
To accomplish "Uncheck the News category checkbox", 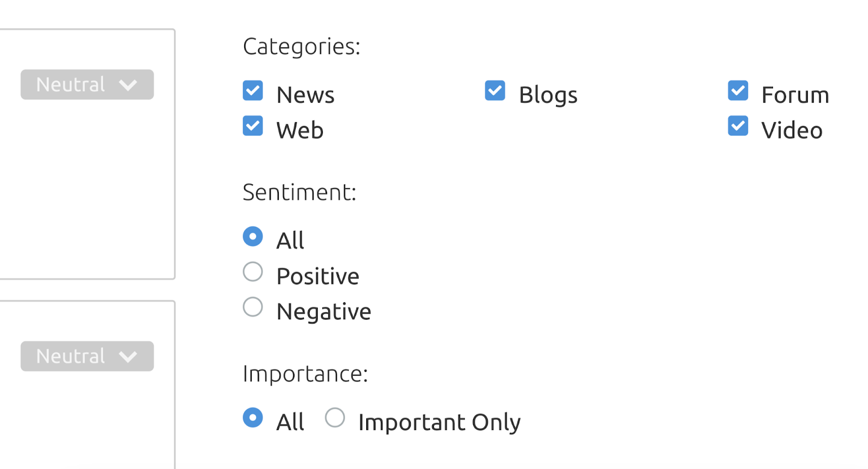I will (253, 91).
